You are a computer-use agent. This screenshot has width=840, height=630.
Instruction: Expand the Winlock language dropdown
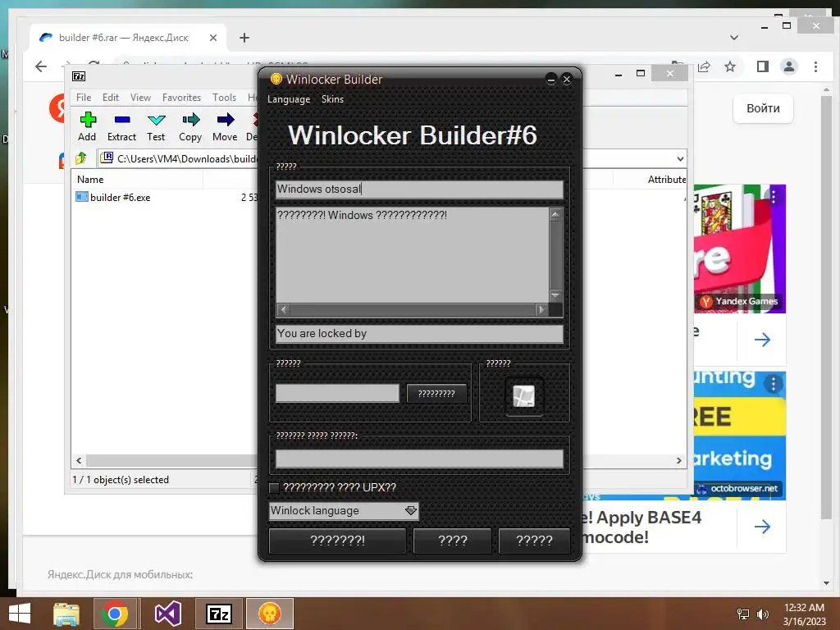click(411, 510)
